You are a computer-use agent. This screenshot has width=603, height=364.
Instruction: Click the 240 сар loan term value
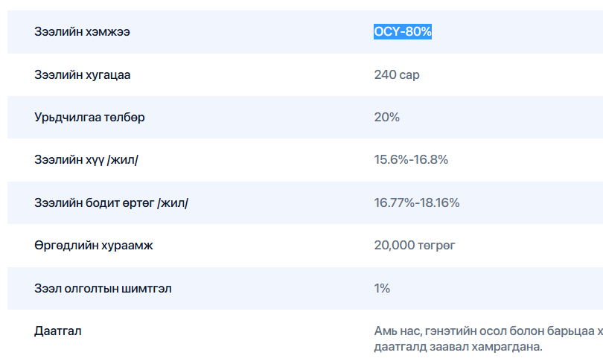click(x=397, y=74)
